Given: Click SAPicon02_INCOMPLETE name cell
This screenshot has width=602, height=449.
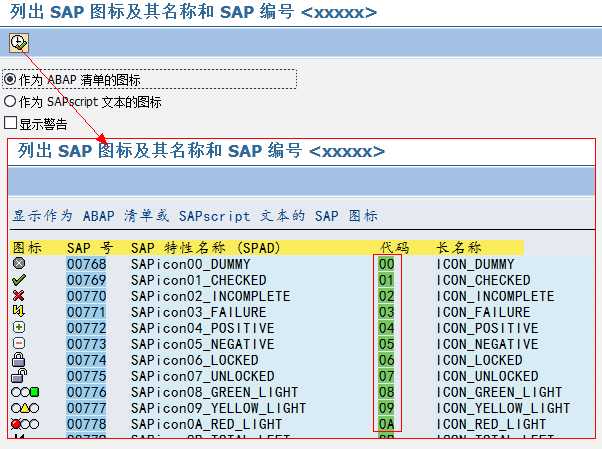Looking at the screenshot, I should tap(210, 296).
